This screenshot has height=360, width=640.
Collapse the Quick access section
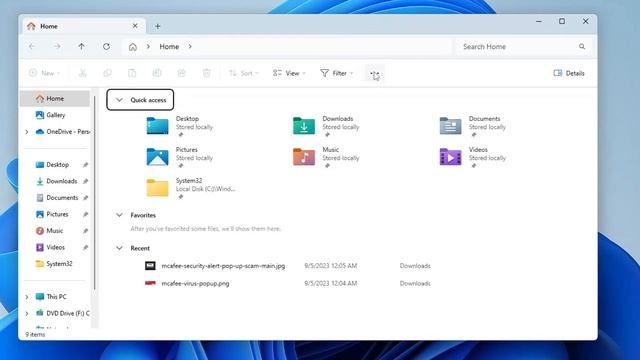[119, 100]
